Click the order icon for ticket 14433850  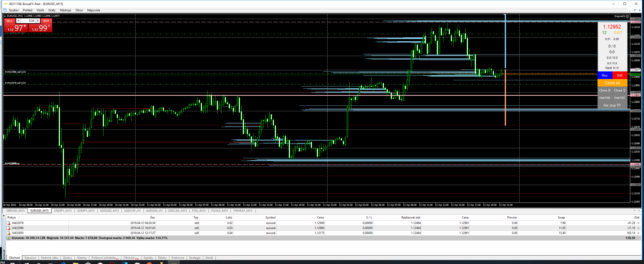coord(8,233)
